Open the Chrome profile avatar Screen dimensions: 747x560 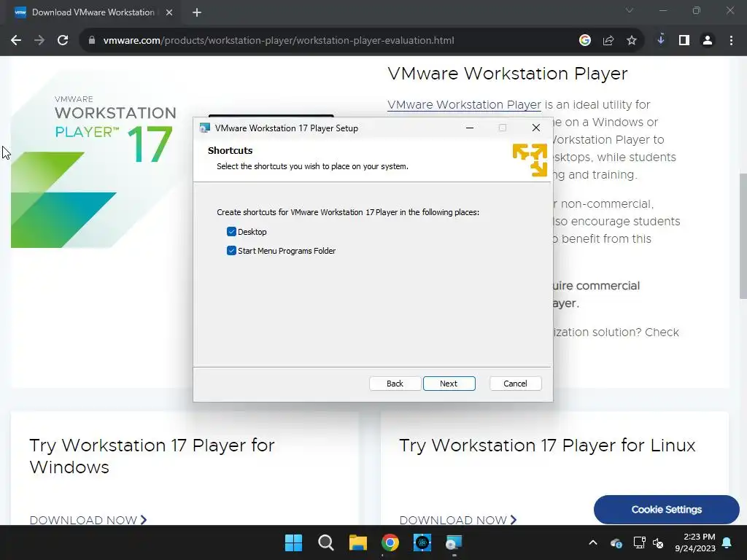point(708,41)
